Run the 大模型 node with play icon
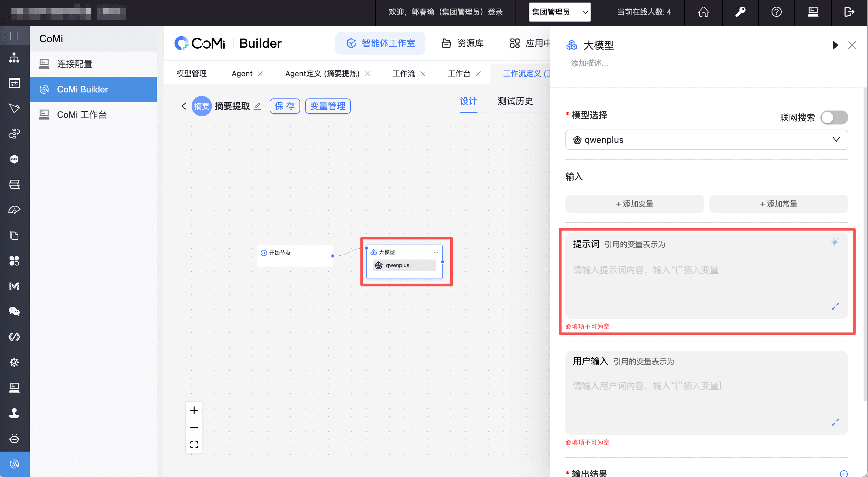 (835, 45)
